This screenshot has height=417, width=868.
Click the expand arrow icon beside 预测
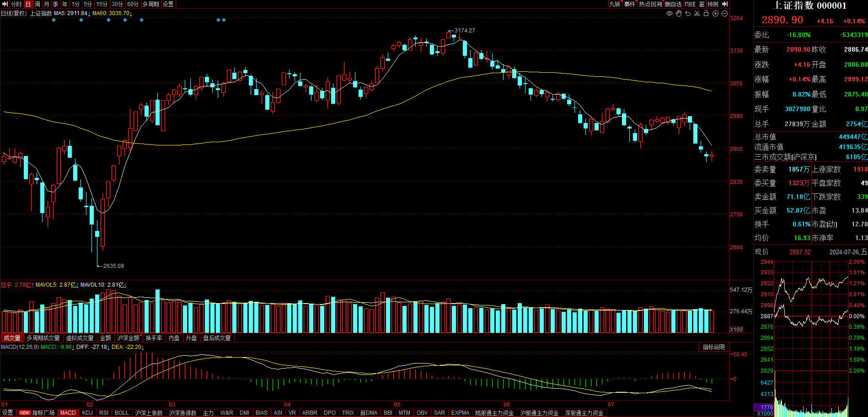click(724, 4)
